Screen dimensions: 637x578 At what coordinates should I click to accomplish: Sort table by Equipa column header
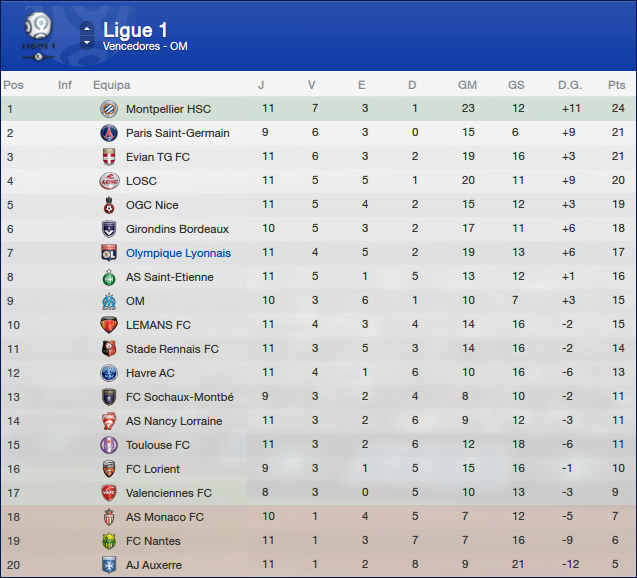click(111, 85)
